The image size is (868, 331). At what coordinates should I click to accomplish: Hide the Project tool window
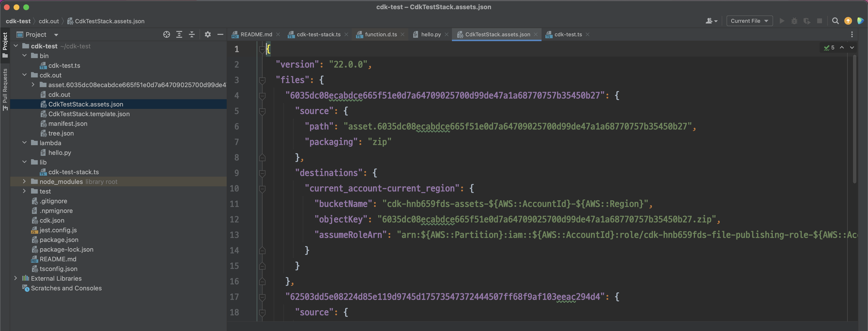point(220,34)
